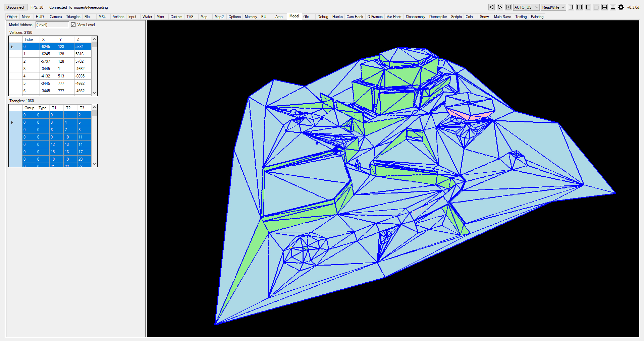Viewport: 644px width, 341px height.
Task: Switch to the Memory tab
Action: [251, 16]
